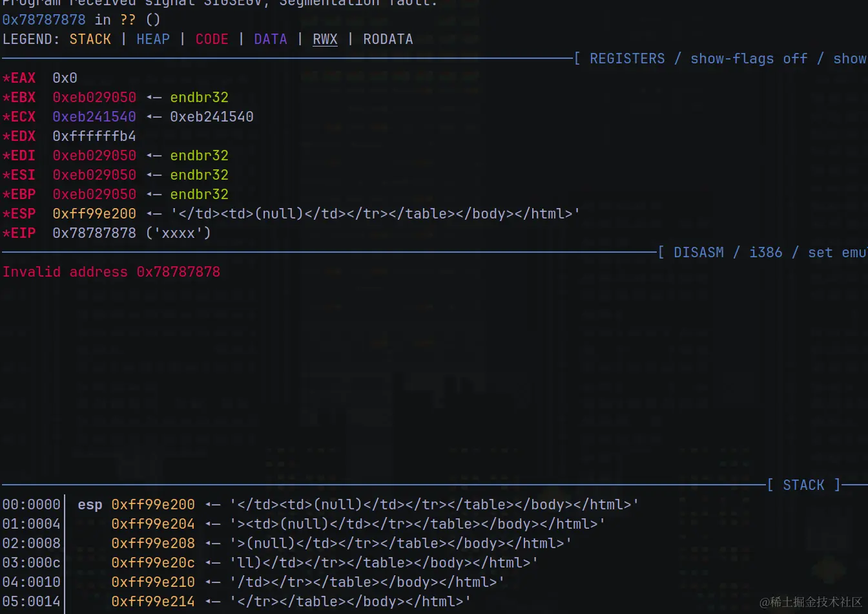Select the 'xxxx' string beside EIP
Viewport: 868px width, 614px height.
178,233
